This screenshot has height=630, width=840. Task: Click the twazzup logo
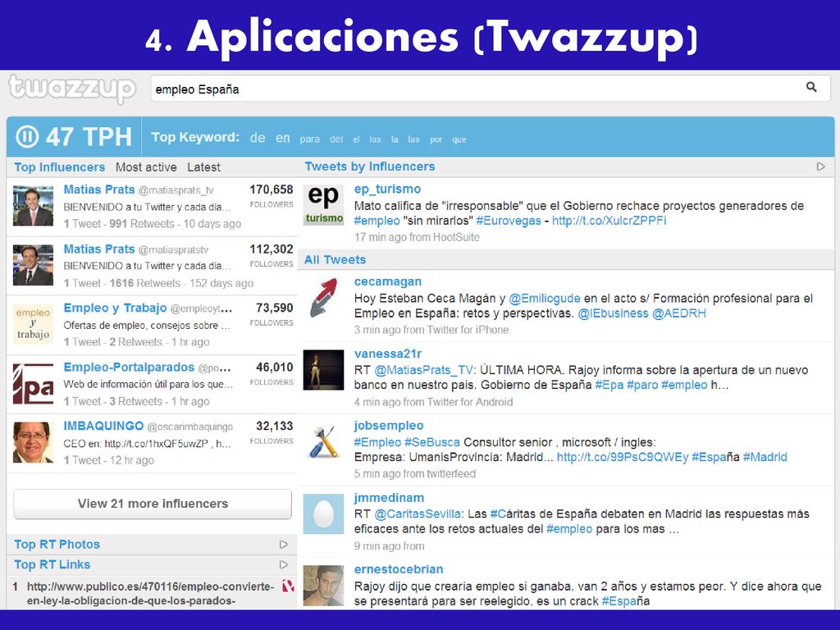72,89
